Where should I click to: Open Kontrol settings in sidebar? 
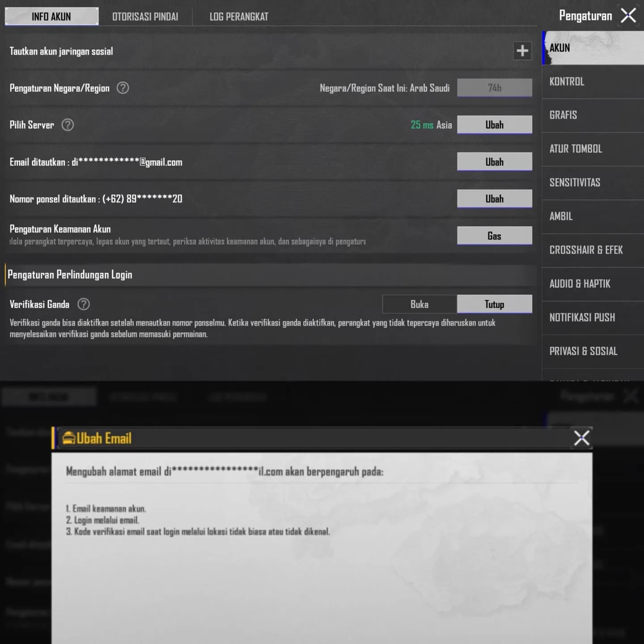click(593, 82)
